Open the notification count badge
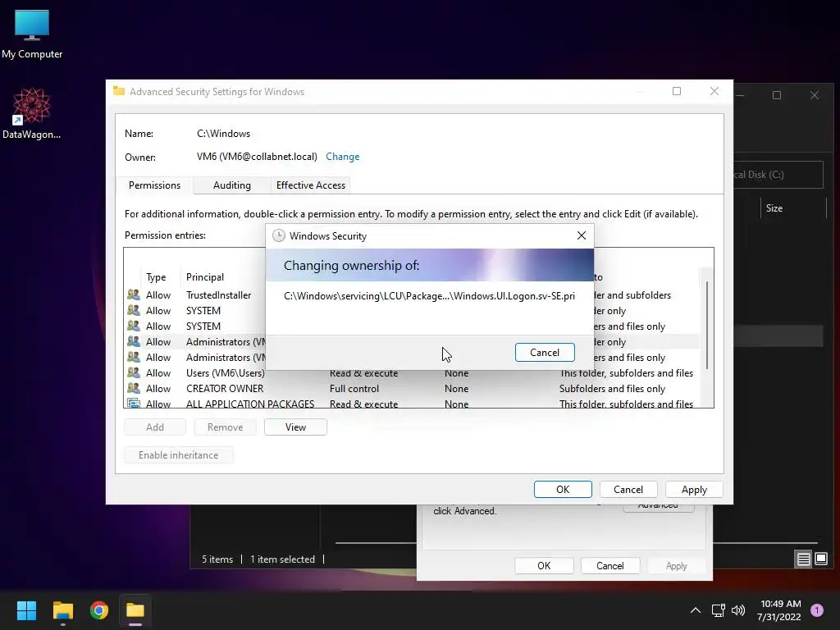The image size is (840, 630). 817,610
